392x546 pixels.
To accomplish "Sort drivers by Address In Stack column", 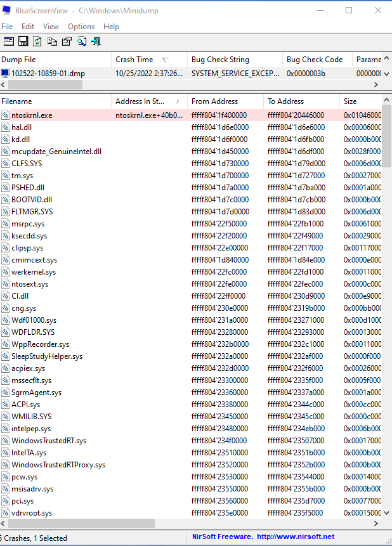I will [x=141, y=101].
